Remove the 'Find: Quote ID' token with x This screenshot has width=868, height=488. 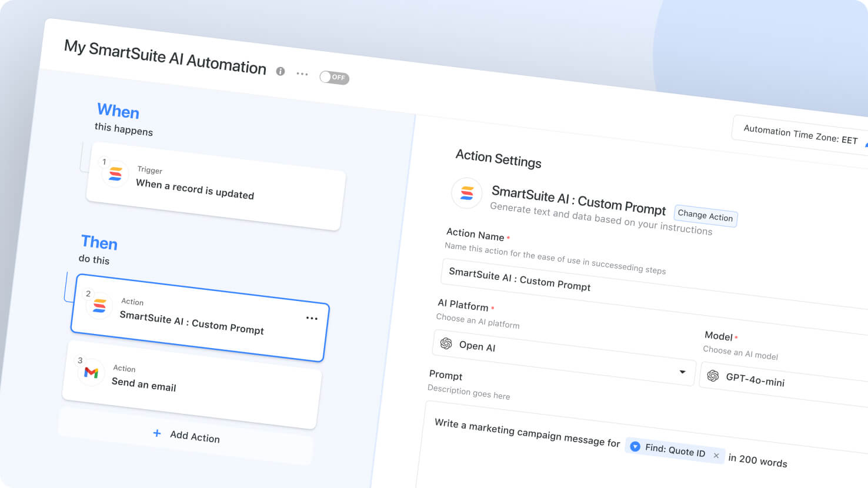(716, 456)
